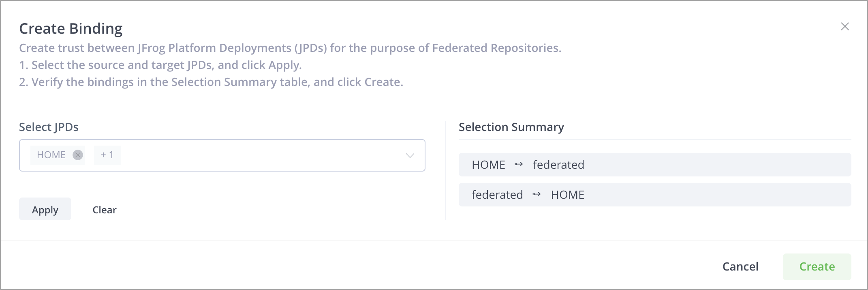This screenshot has height=290, width=868.
Task: Click the HOME chip label in the field
Action: 51,155
